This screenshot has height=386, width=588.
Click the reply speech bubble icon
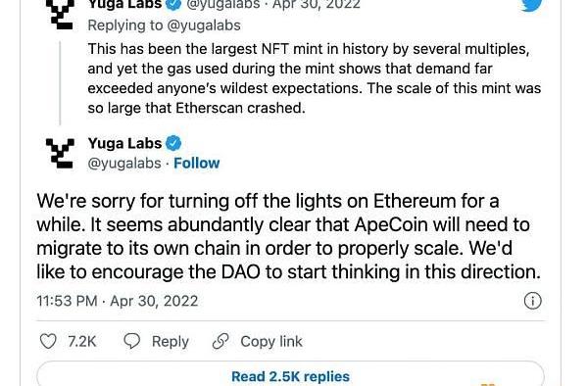click(x=131, y=341)
